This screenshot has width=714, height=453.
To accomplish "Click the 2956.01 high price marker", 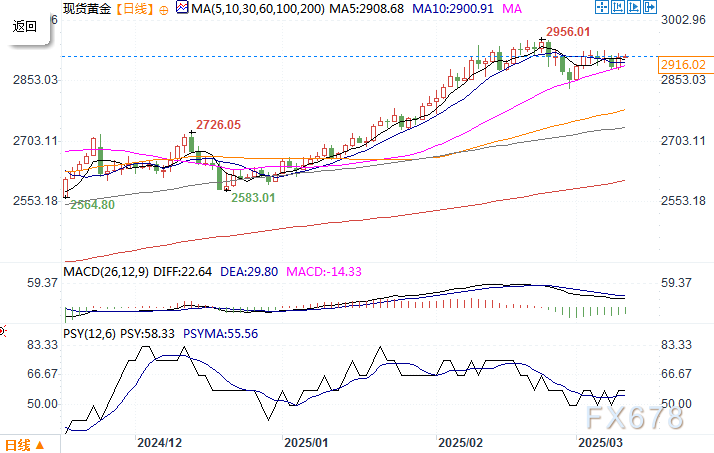I will click(x=565, y=32).
